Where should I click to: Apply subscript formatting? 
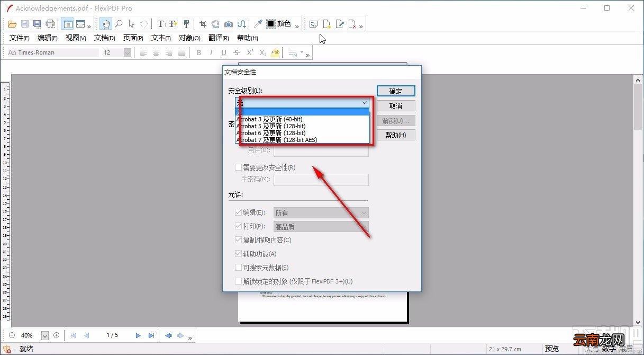point(262,52)
